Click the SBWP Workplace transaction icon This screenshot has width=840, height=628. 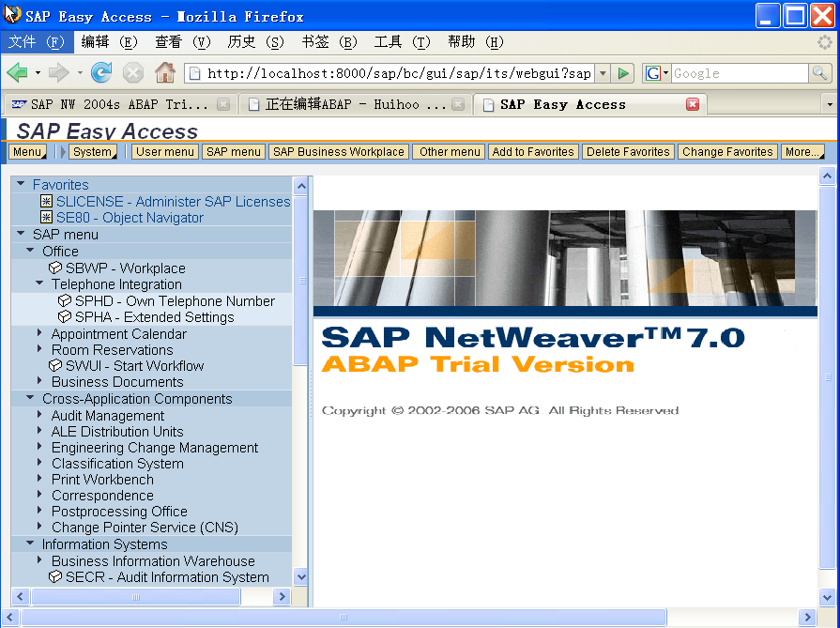click(55, 268)
